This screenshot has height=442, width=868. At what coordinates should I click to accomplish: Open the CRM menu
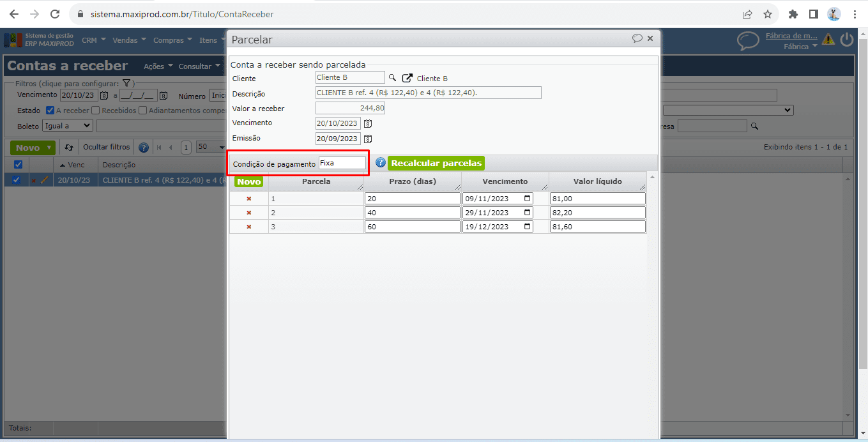click(93, 40)
